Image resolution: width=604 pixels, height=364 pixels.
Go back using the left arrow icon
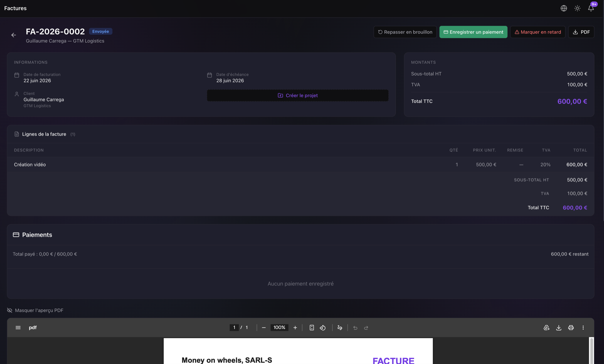14,35
